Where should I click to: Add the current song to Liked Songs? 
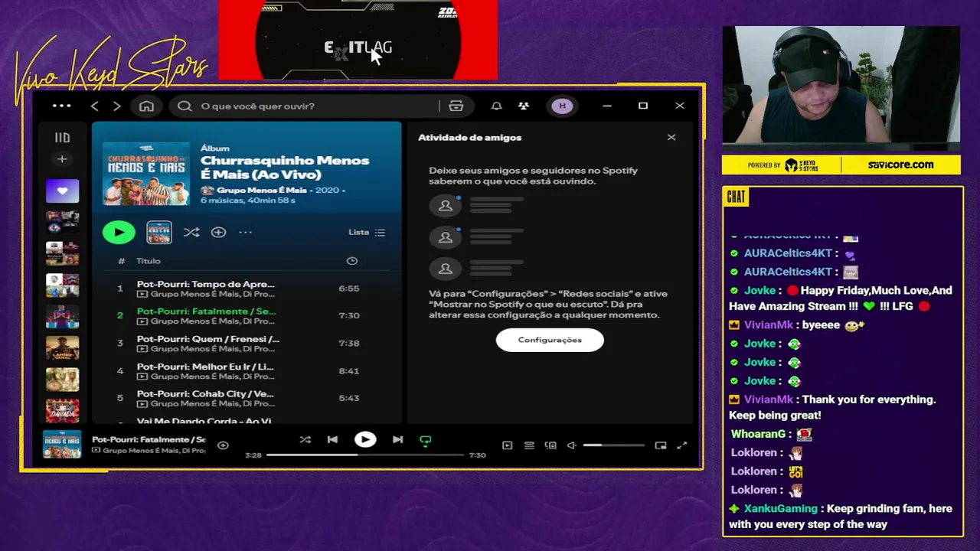click(x=223, y=445)
